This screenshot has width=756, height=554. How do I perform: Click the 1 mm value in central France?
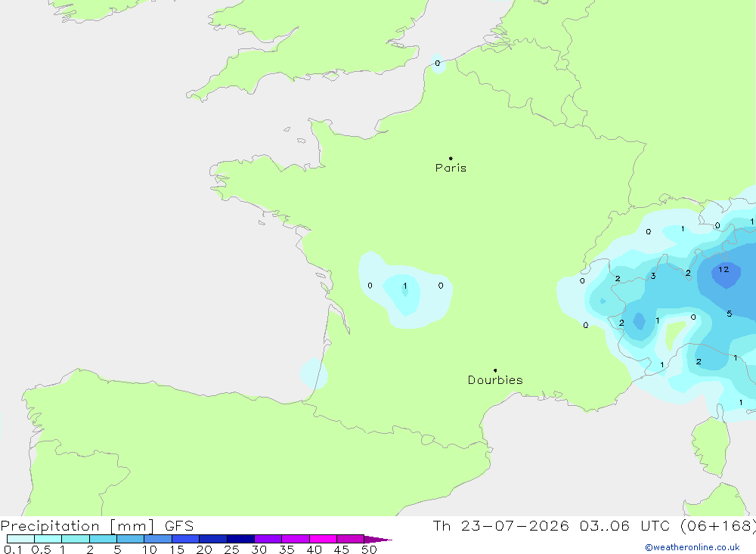click(x=405, y=286)
